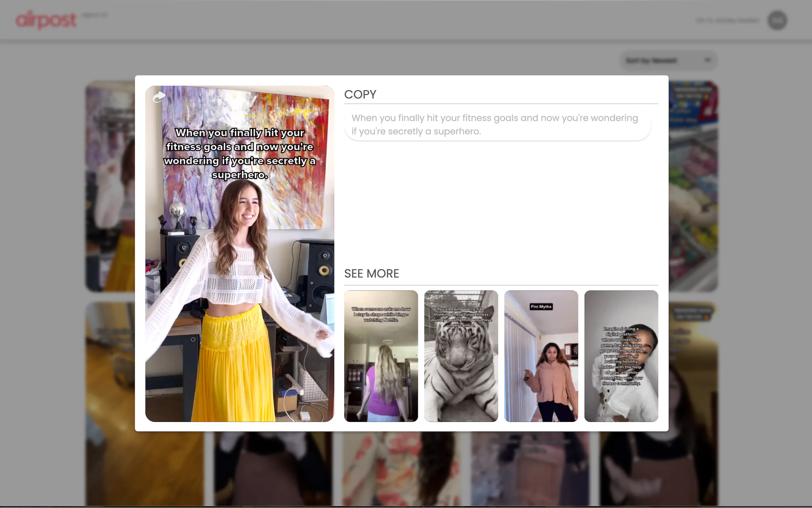Click the Fini Myths label tag
Screen dimensions: 812x508
tap(541, 306)
